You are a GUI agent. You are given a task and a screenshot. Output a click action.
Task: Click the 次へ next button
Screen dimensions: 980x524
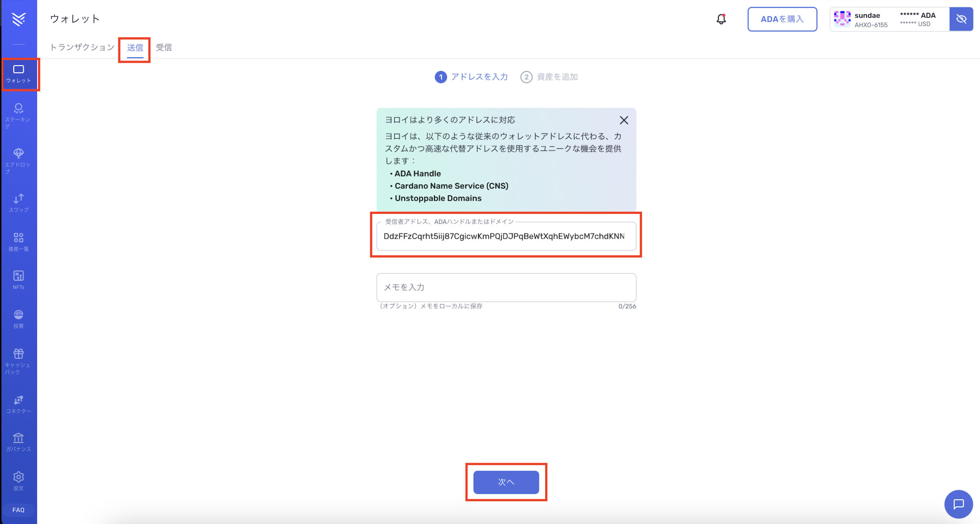(x=506, y=482)
